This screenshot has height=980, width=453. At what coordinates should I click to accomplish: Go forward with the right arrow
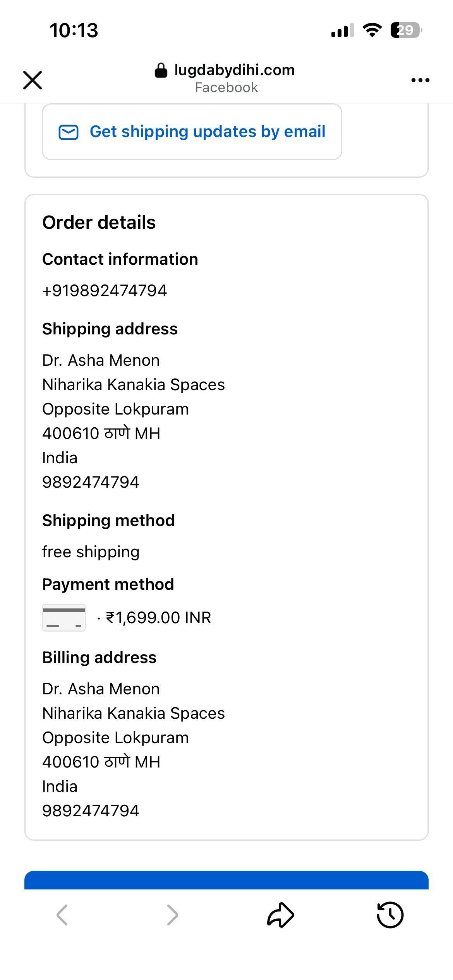172,915
